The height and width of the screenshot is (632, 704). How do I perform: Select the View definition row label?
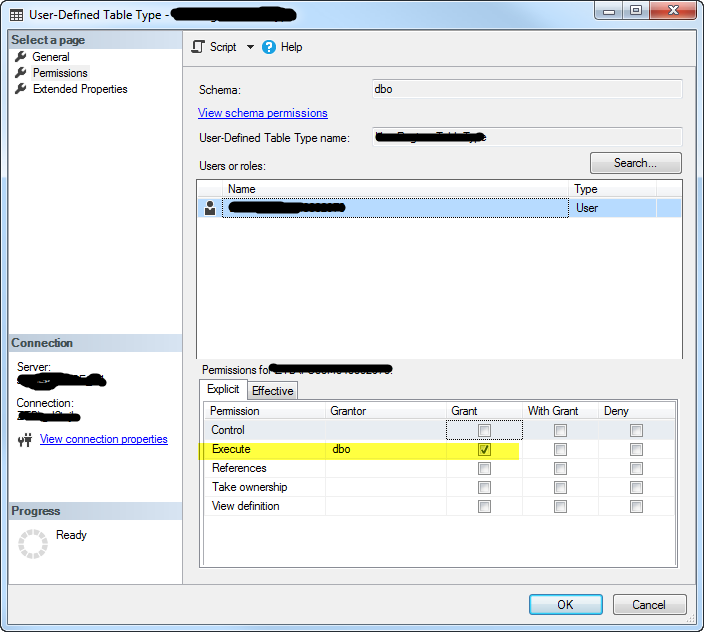[x=246, y=506]
